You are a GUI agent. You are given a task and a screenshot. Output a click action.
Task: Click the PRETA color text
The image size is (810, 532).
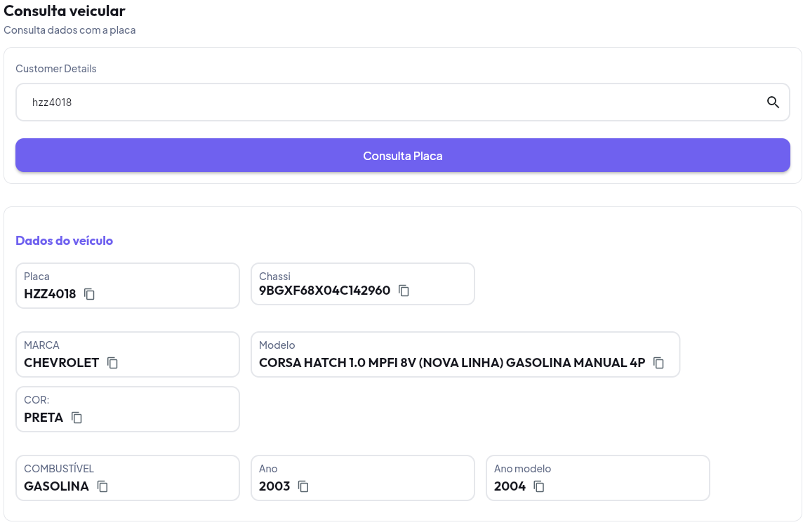(44, 418)
